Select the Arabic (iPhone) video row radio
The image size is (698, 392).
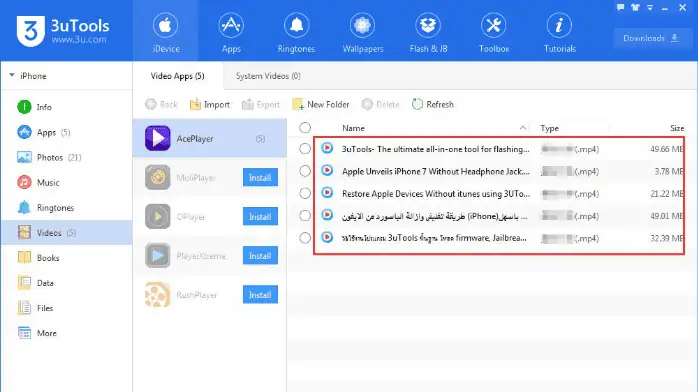point(305,215)
